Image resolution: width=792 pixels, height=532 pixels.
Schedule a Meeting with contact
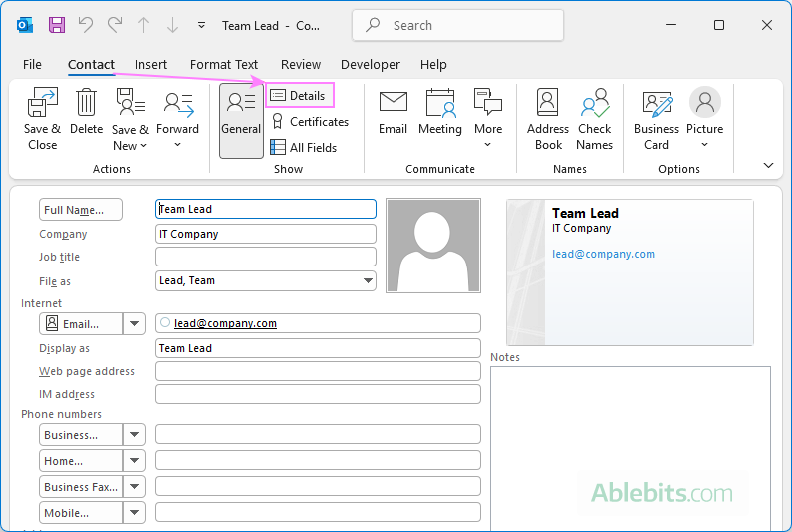(x=439, y=112)
